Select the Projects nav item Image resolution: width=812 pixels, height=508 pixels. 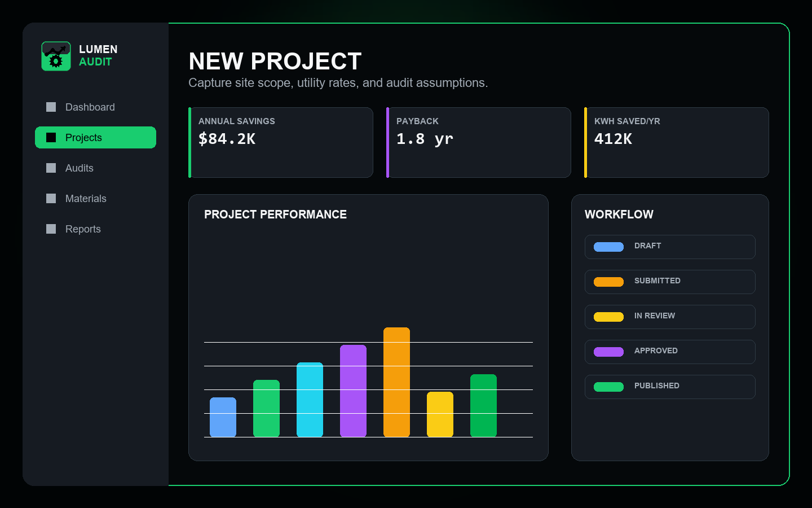coord(95,138)
